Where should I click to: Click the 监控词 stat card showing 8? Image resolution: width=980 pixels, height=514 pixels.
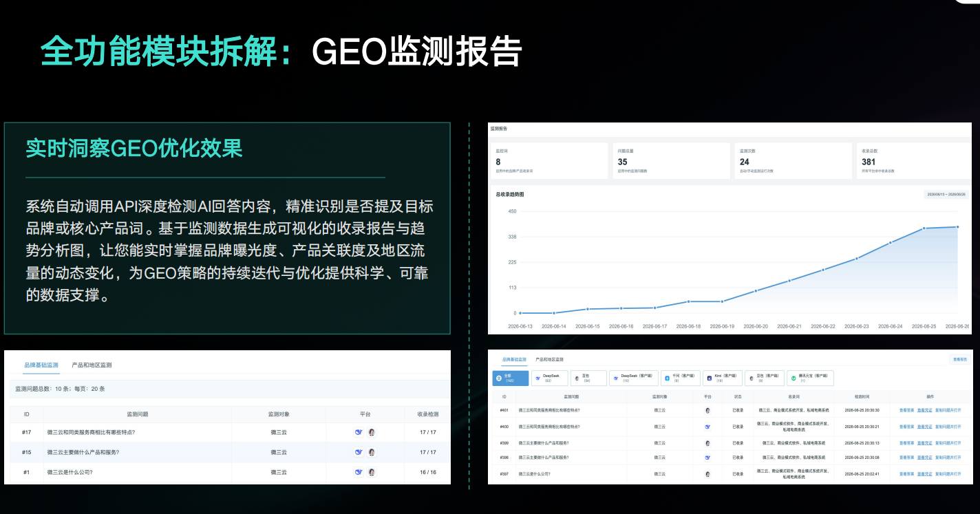[x=549, y=161]
